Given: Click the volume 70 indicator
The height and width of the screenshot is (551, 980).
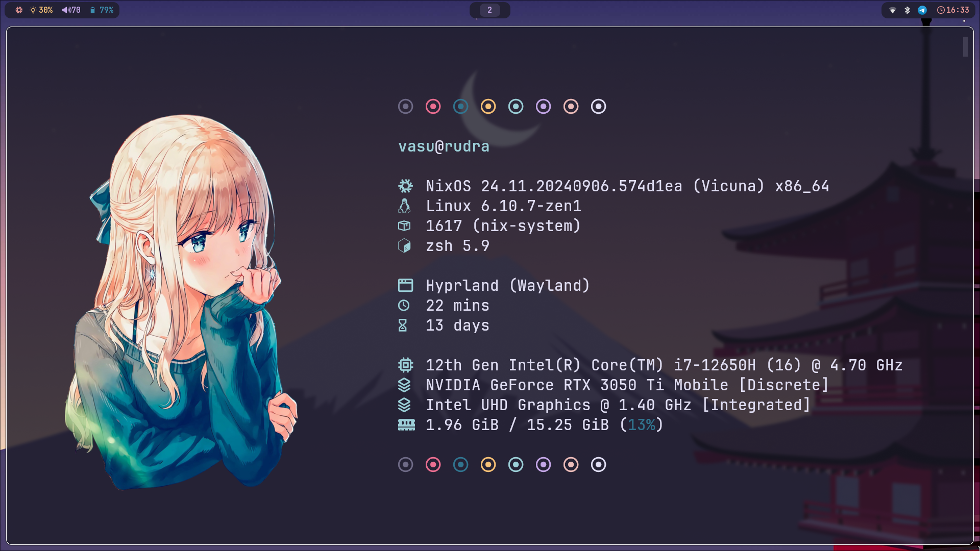Looking at the screenshot, I should click(71, 10).
